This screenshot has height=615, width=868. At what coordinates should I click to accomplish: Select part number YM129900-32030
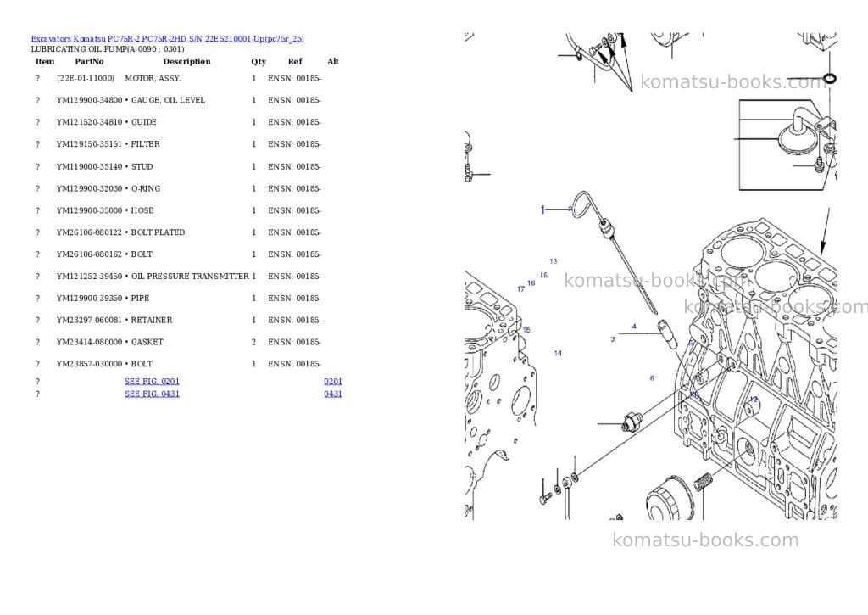pos(89,189)
